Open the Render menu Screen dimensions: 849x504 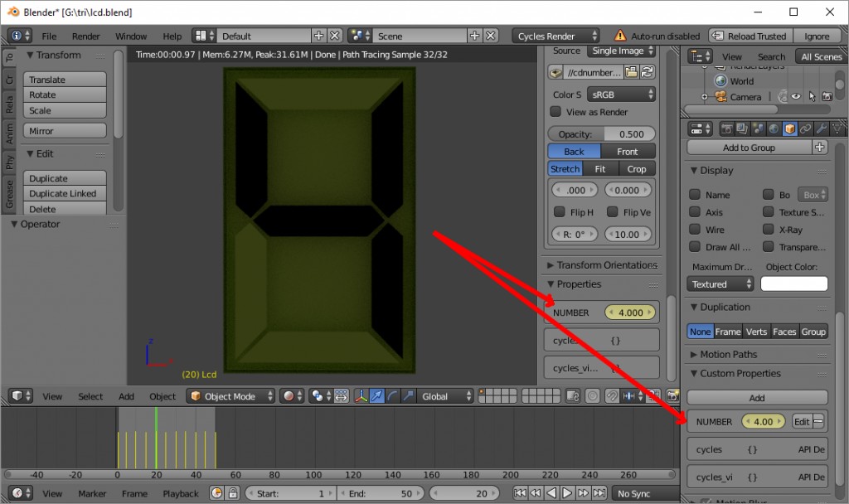[x=85, y=36]
